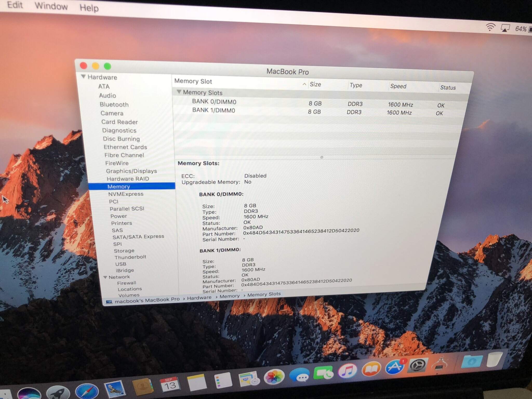Open the Window menu
The height and width of the screenshot is (399, 532).
tap(51, 6)
